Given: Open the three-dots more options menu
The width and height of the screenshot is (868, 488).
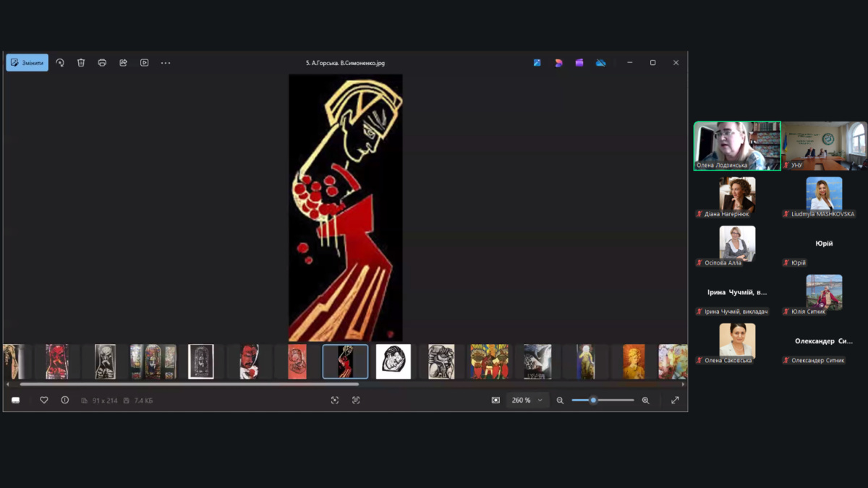Looking at the screenshot, I should point(166,63).
